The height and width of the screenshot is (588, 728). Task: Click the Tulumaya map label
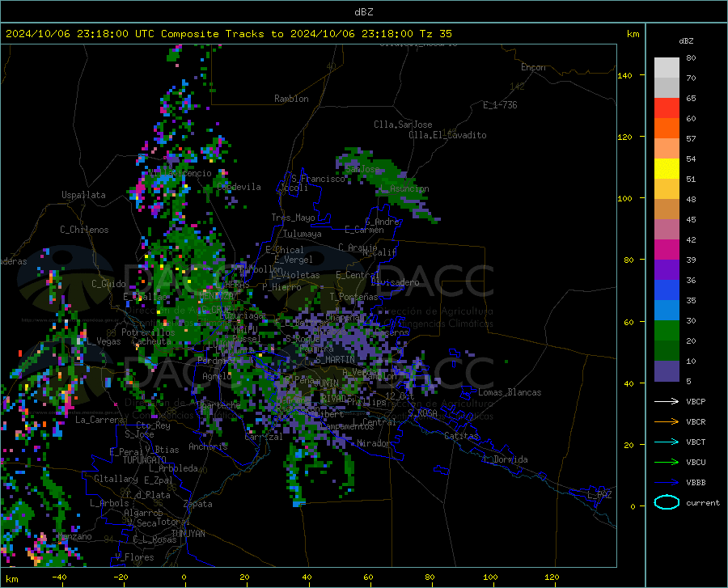coord(302,234)
